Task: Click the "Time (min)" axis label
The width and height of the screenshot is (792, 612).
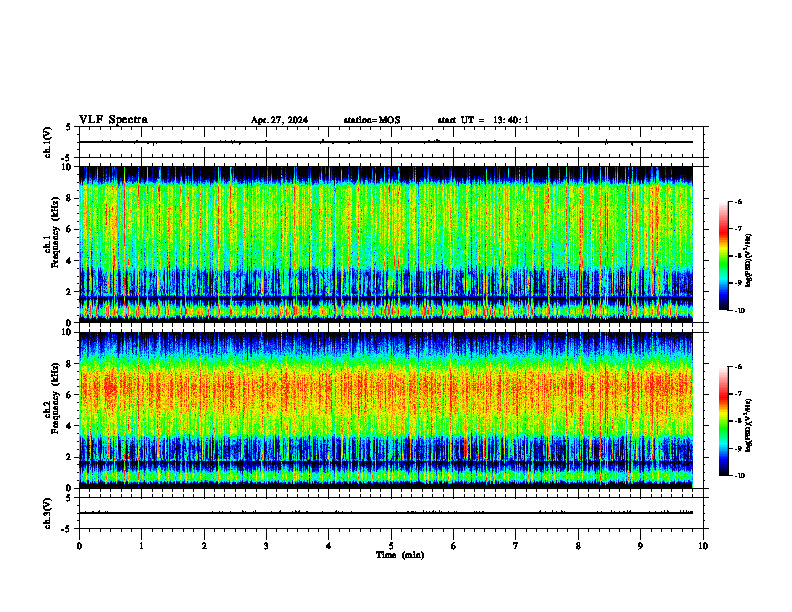Action: click(x=400, y=555)
